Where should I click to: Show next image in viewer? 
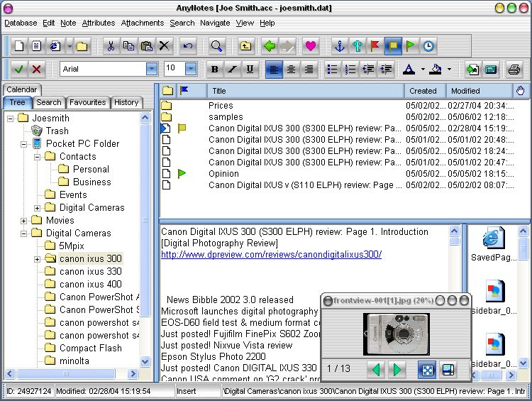coord(397,370)
